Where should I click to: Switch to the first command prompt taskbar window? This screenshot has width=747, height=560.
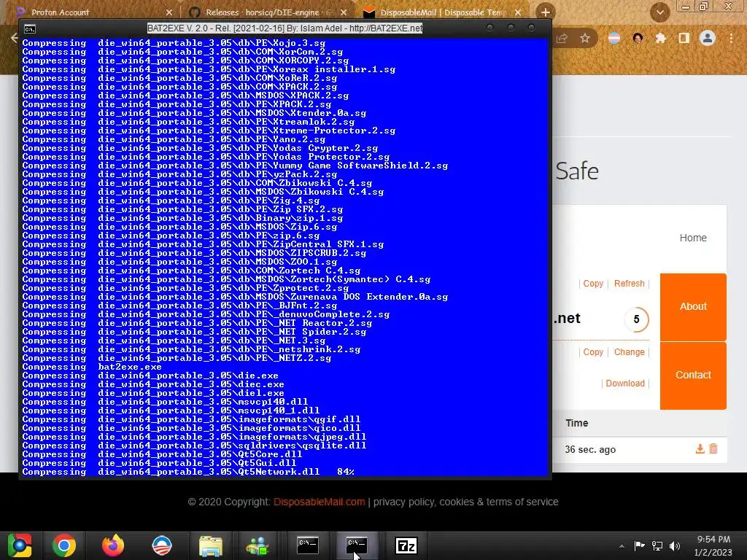[x=307, y=545]
